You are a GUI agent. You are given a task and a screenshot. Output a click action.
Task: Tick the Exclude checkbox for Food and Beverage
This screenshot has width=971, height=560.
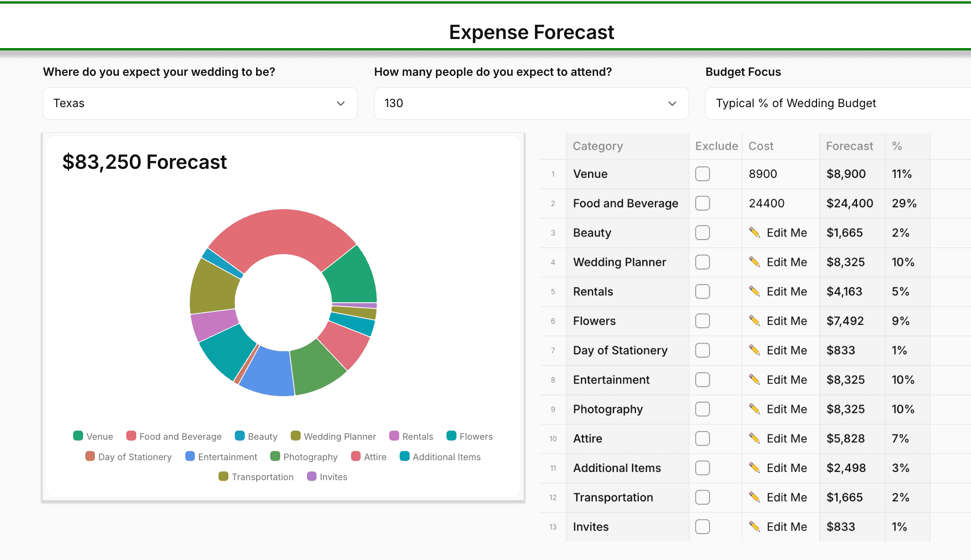(702, 203)
